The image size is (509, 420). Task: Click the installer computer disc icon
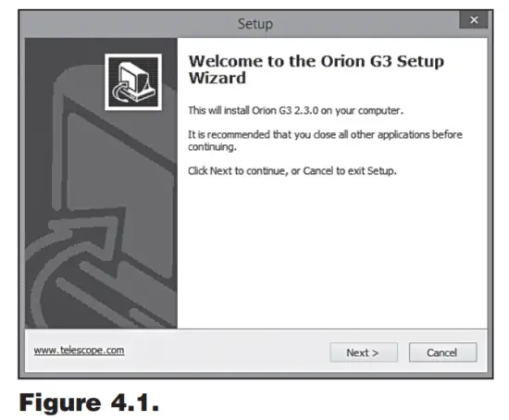[x=133, y=81]
